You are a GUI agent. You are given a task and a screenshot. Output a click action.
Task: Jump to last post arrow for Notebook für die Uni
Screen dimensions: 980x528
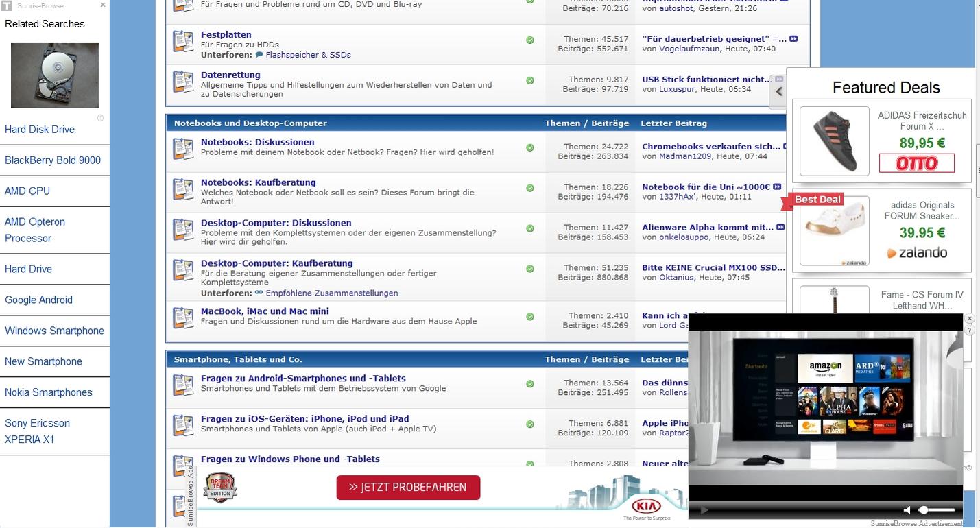tap(777, 187)
